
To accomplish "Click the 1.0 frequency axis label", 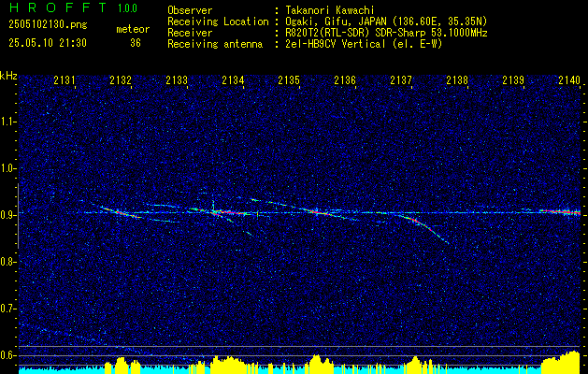I will click(x=9, y=169).
